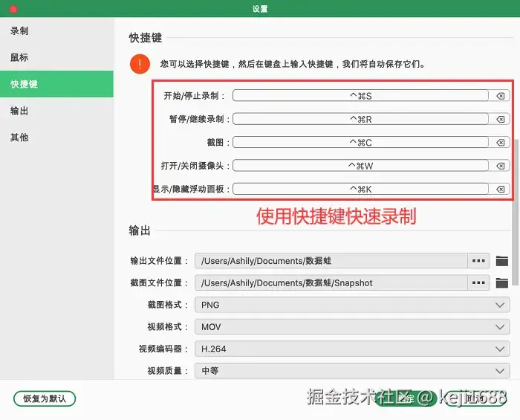Screen dimensions: 520x420
Task: Clear the screenshot hotkey ^⌘C
Action: 500,142
